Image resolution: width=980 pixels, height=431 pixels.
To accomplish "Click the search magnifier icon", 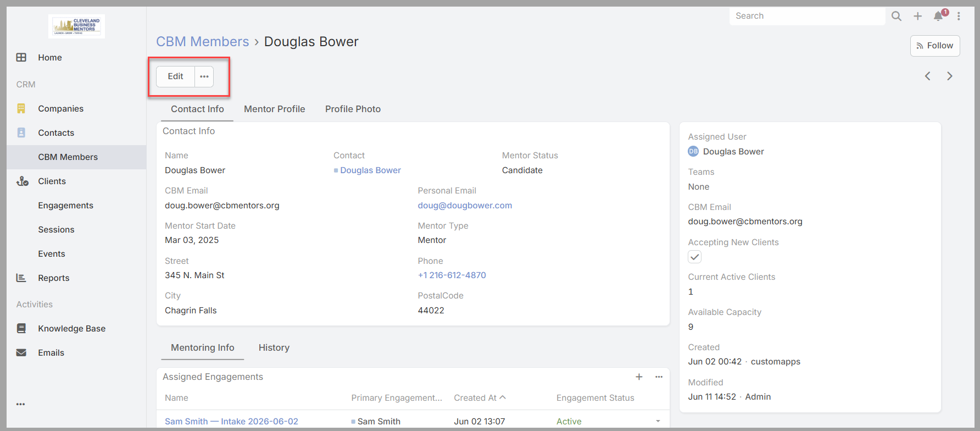I will pyautogui.click(x=897, y=16).
